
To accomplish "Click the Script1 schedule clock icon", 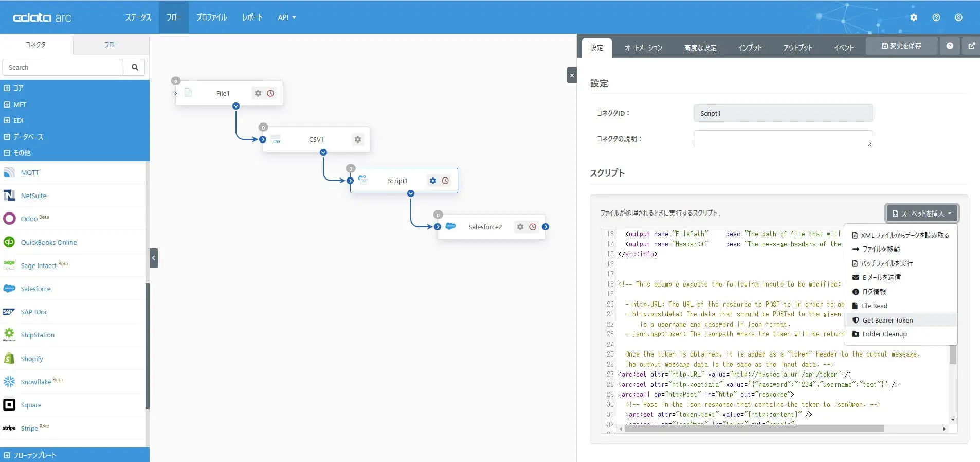I will [x=445, y=181].
